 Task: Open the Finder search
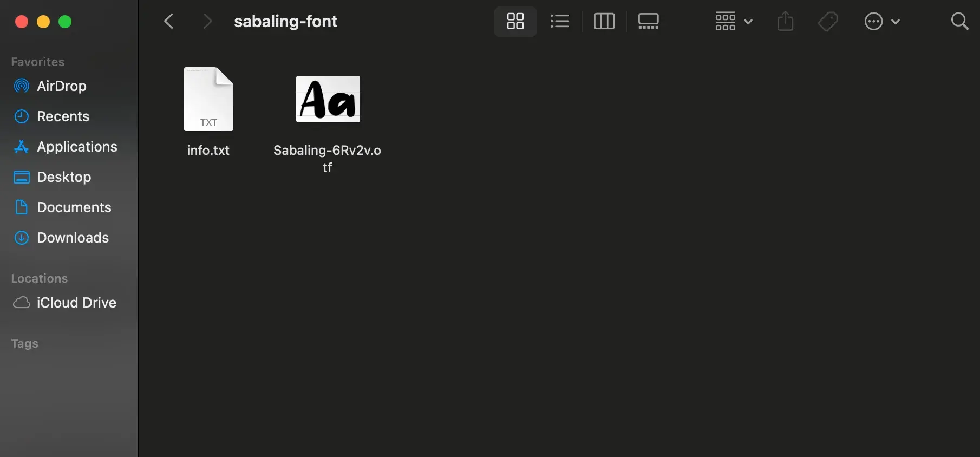(959, 22)
